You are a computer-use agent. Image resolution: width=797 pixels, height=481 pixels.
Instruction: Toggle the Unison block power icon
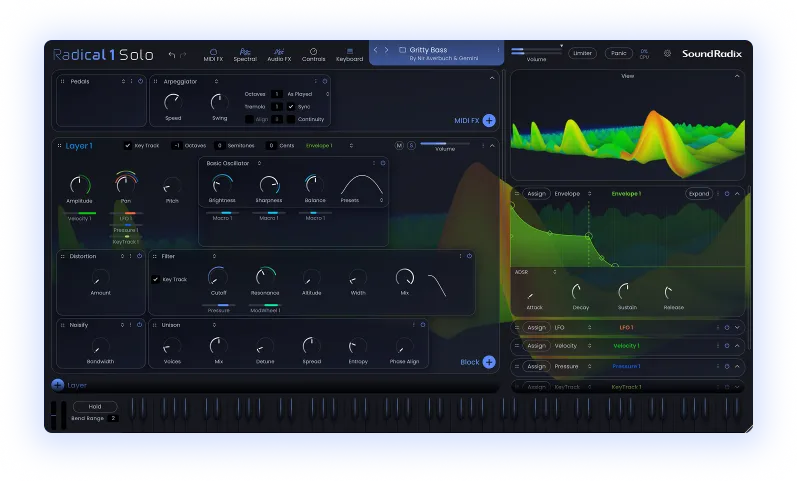click(422, 325)
